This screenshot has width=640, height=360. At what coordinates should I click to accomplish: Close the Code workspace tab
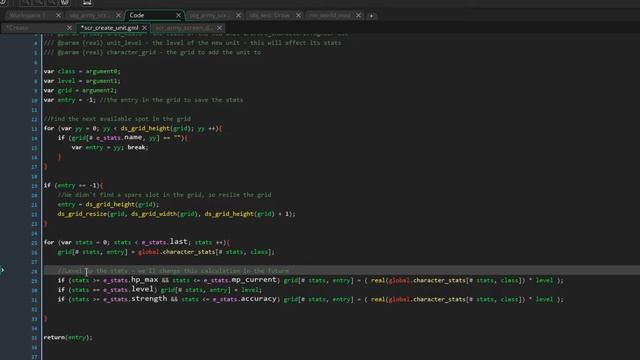[x=178, y=15]
